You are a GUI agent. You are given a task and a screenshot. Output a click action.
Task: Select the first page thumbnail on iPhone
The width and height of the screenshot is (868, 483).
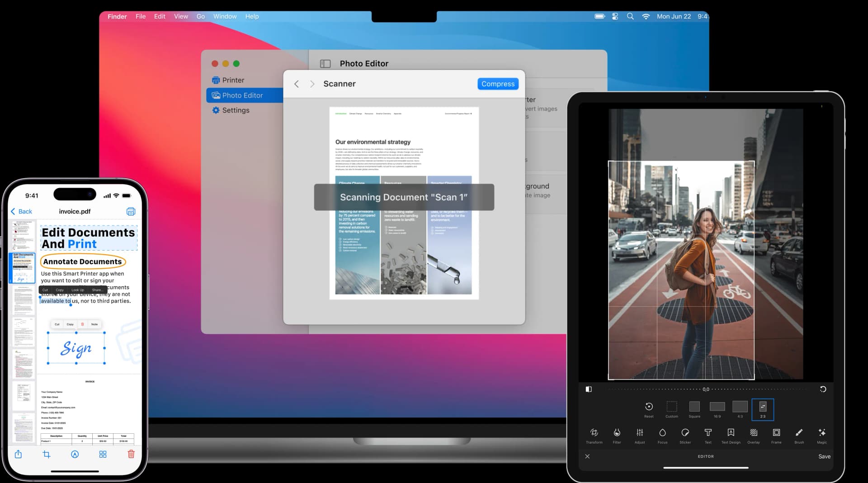click(22, 235)
